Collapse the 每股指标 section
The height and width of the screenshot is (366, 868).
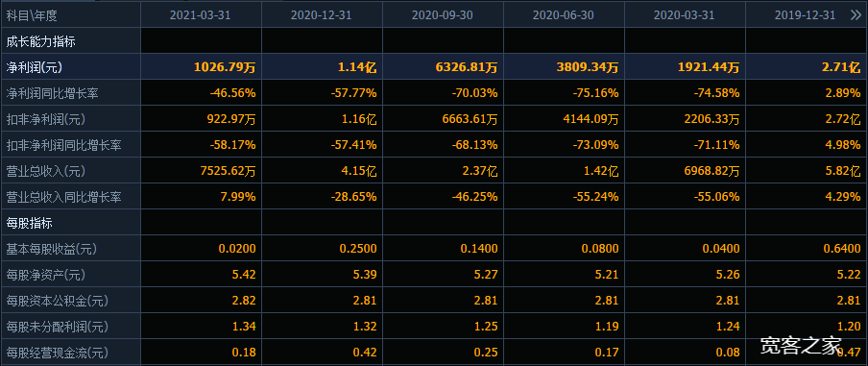[x=30, y=223]
